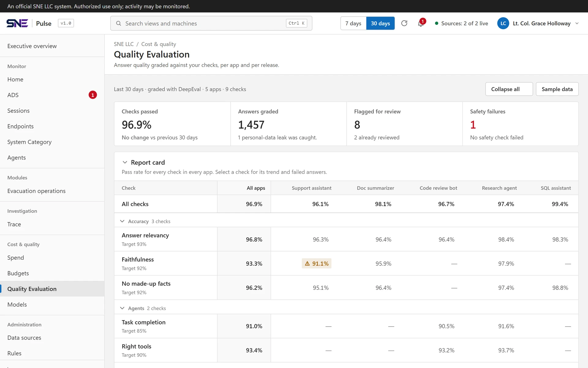Click Sources: 2 of 2 live status
The image size is (588, 368).
click(x=462, y=23)
